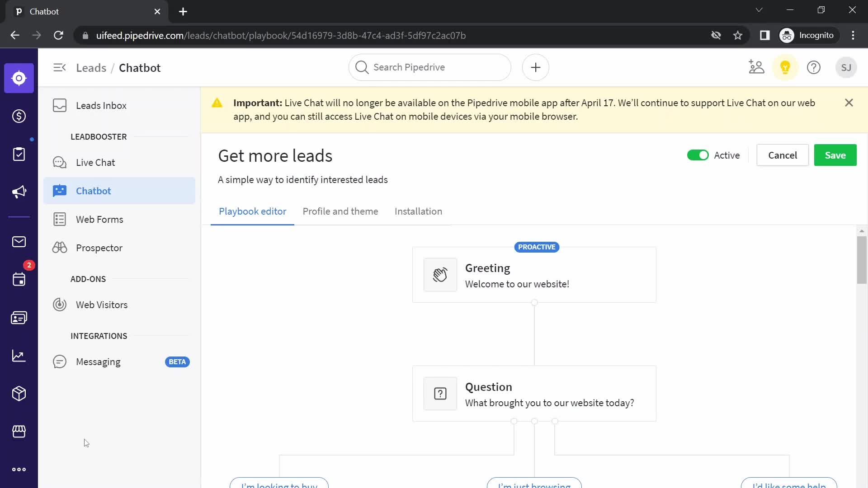
Task: Open the Projects clipboard icon in the left rail
Action: click(x=19, y=154)
